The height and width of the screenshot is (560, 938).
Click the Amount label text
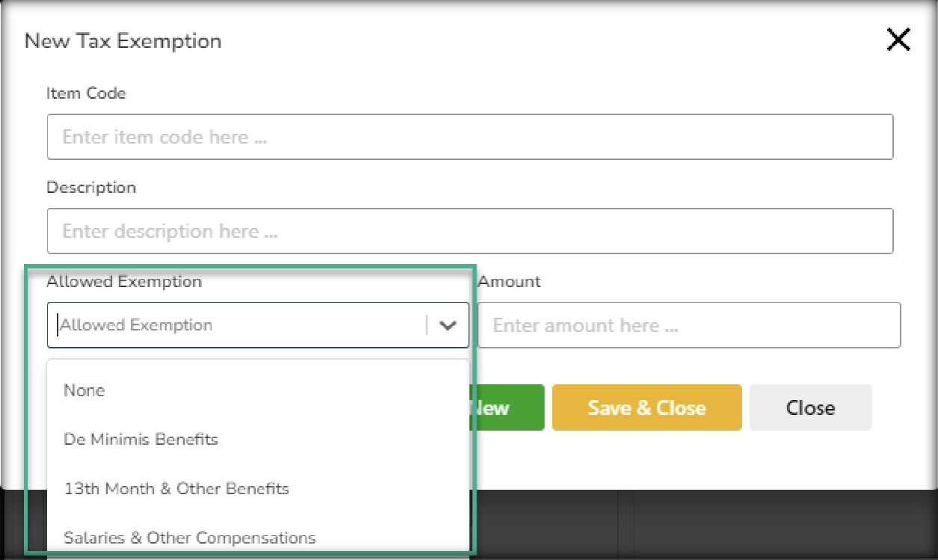(509, 282)
